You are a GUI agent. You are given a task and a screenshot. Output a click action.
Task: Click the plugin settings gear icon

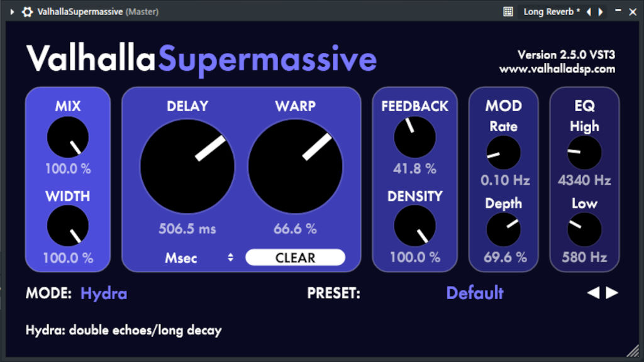(x=27, y=11)
